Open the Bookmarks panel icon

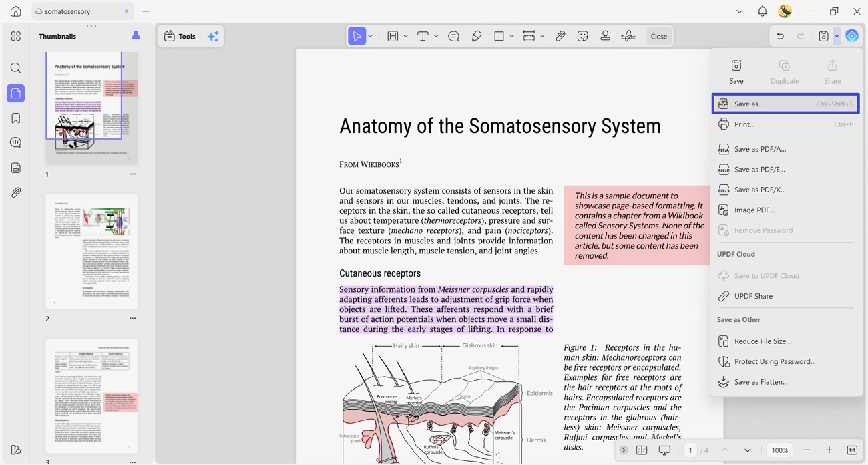pyautogui.click(x=16, y=118)
